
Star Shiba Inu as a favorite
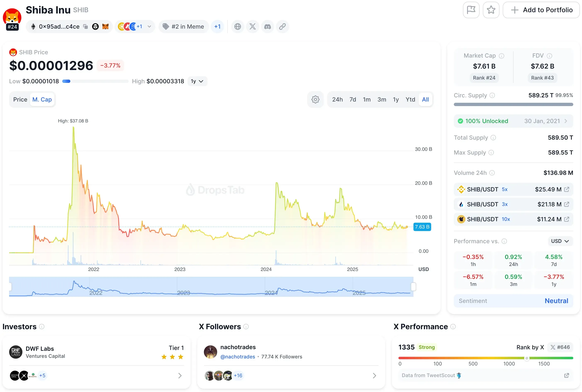click(x=491, y=10)
